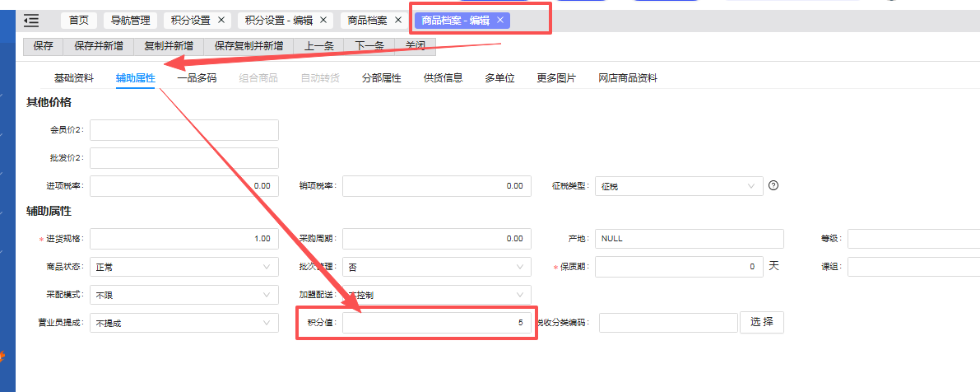Click the 积分值 input field
Screen dimensions: 980x392
pos(437,323)
